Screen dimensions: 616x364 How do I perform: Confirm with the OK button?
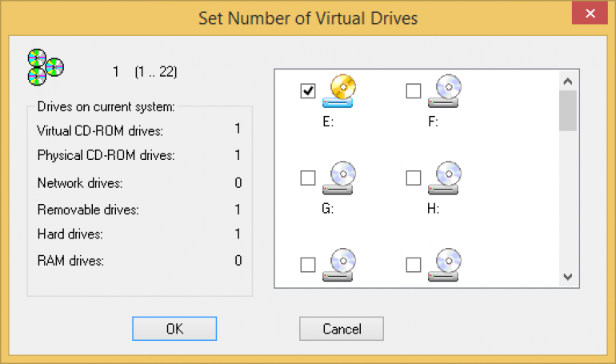click(174, 329)
